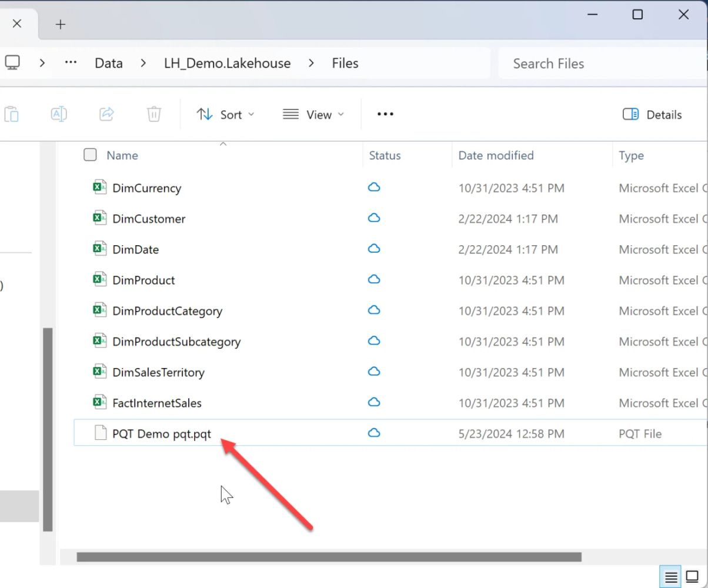Click cloud status icon for DimSalesTerritory

(x=373, y=372)
